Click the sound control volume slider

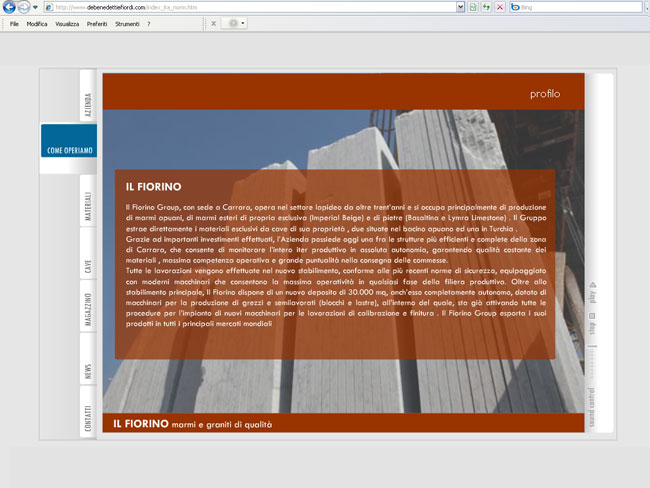[593, 362]
